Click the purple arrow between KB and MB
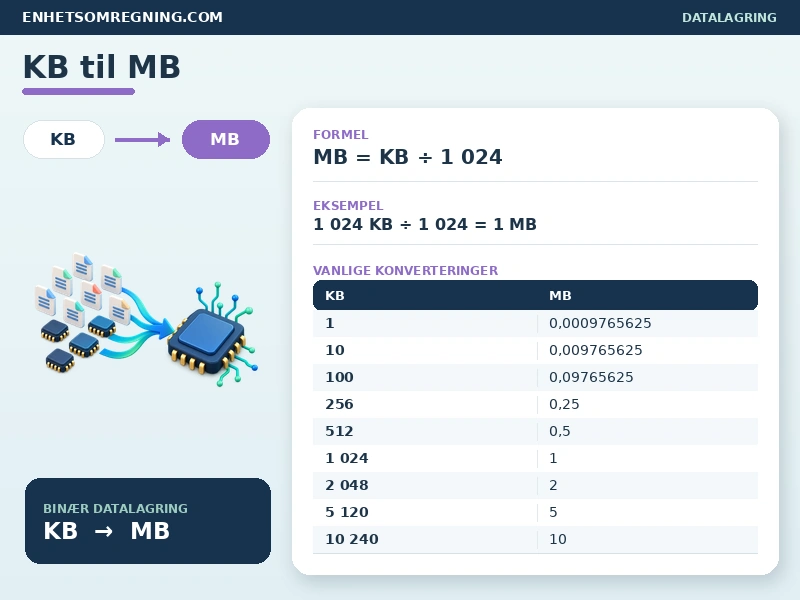This screenshot has width=800, height=600. (x=142, y=139)
